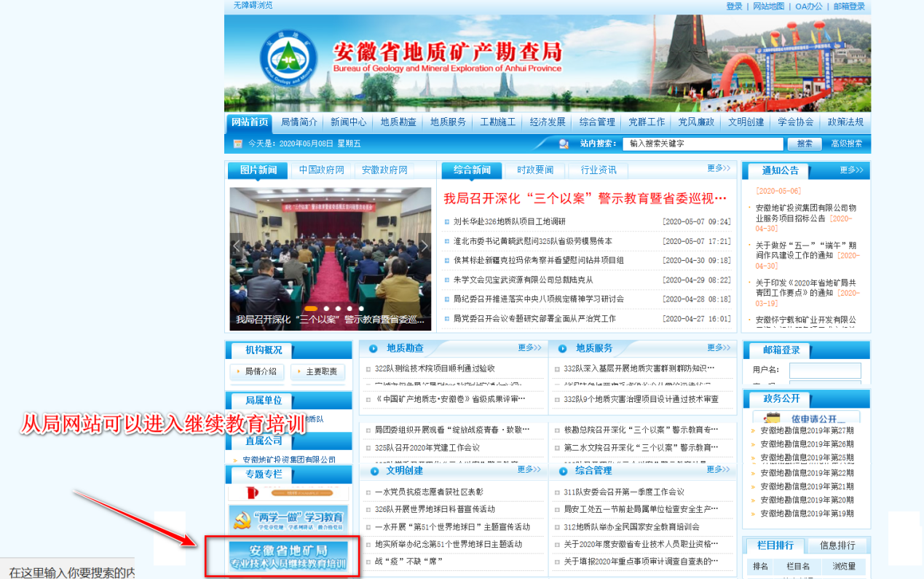Switch to the 时政要闻 tab
The width and height of the screenshot is (924, 579).
535,170
